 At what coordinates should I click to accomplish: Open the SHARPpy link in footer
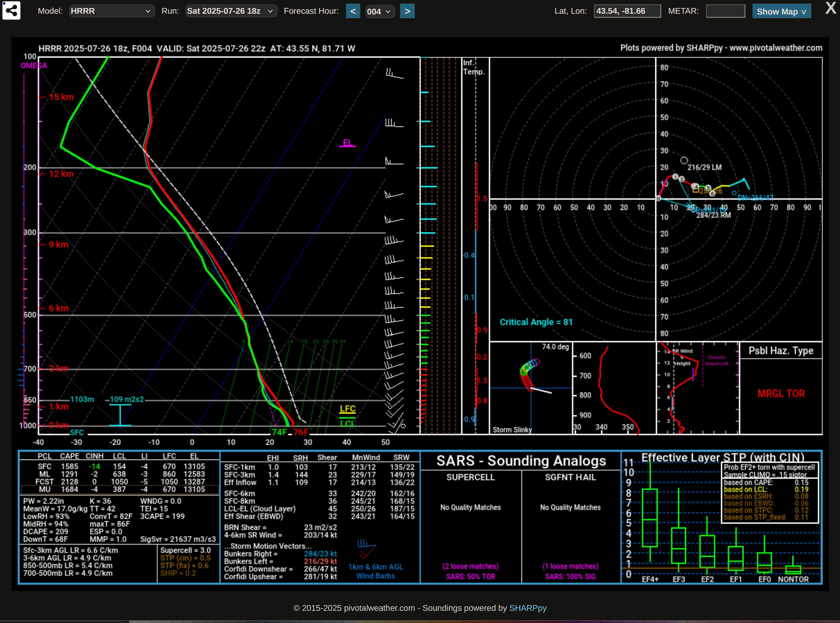point(528,608)
